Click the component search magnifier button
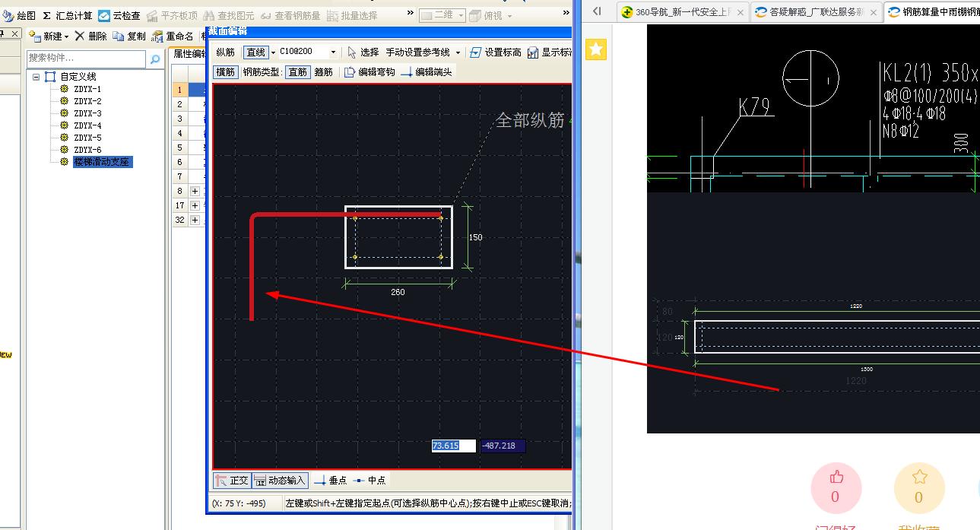Viewport: 980px width, 530px height. (x=155, y=59)
